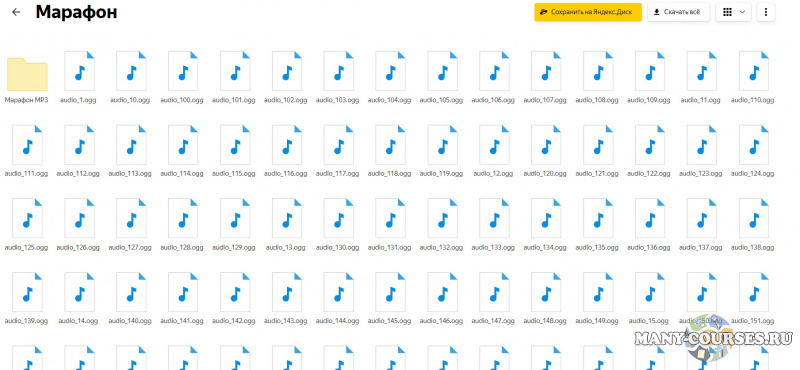Select the audio_110.ogg file icon
800x370 pixels.
(753, 71)
